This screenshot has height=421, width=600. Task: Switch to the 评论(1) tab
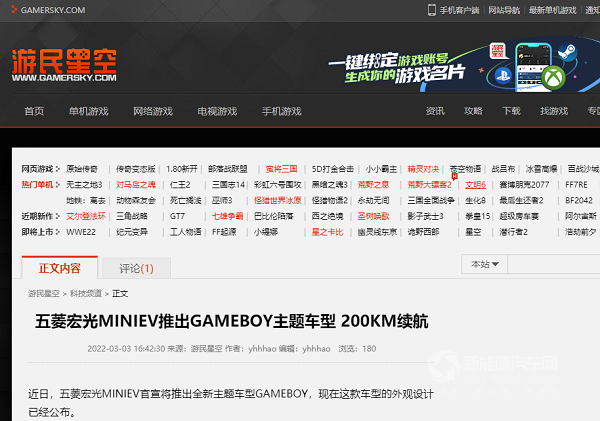click(136, 269)
